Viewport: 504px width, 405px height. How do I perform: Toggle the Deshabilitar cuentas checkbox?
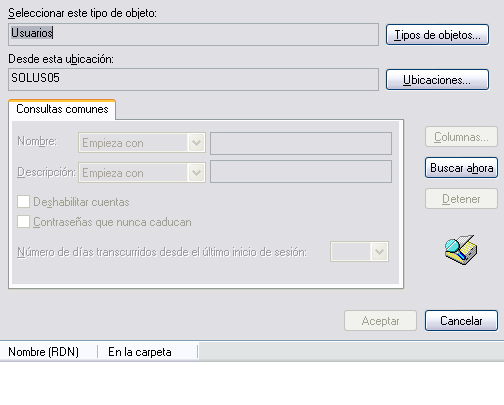point(23,202)
